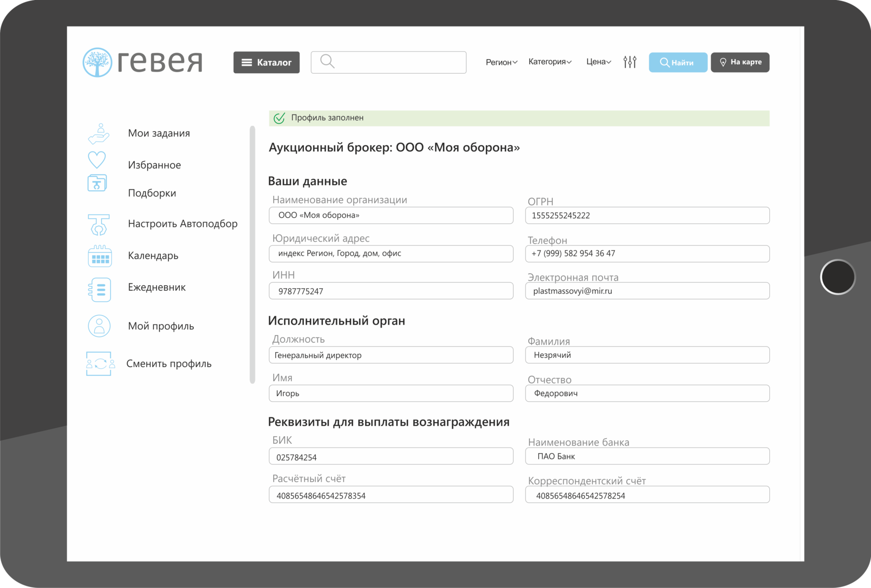This screenshot has width=871, height=588.
Task: Open the На карте map view
Action: tap(740, 62)
